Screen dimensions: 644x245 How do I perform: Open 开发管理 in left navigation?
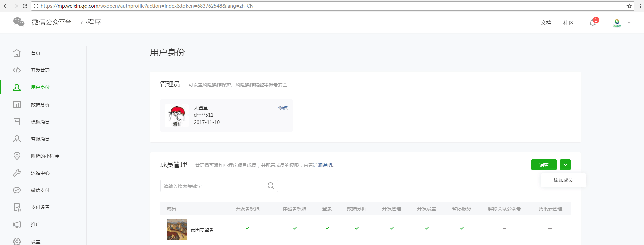[x=40, y=70]
